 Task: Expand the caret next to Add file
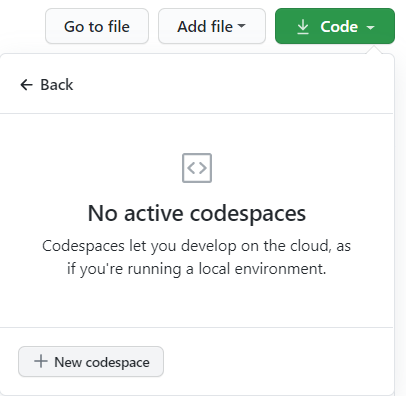pos(241,26)
